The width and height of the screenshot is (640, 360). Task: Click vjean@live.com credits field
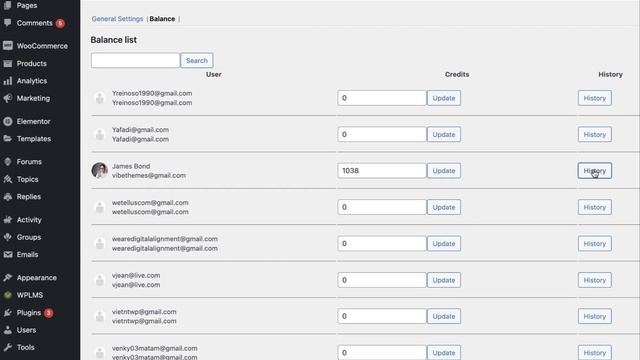382,280
